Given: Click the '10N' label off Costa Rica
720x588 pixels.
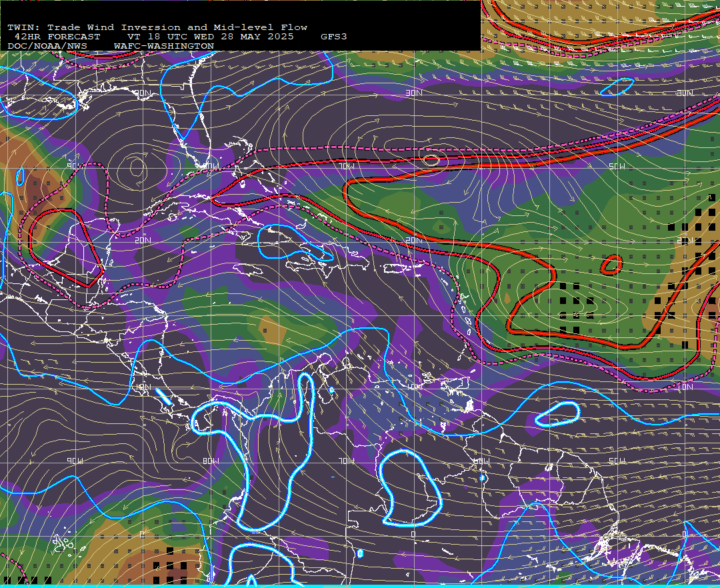Looking at the screenshot, I should tap(143, 387).
